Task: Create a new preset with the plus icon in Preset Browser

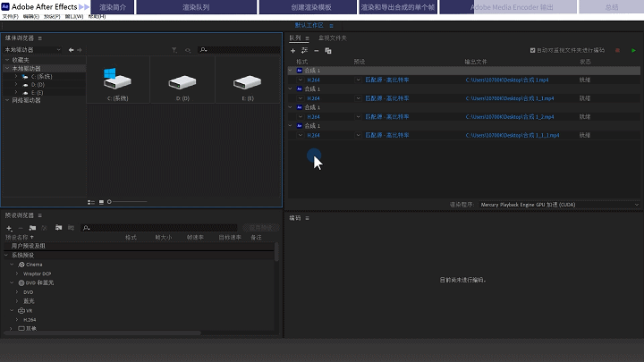Action: coord(9,228)
